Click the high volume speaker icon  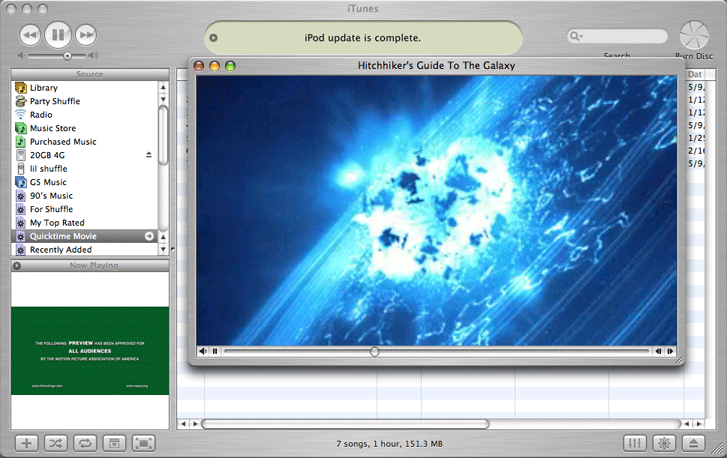point(94,56)
